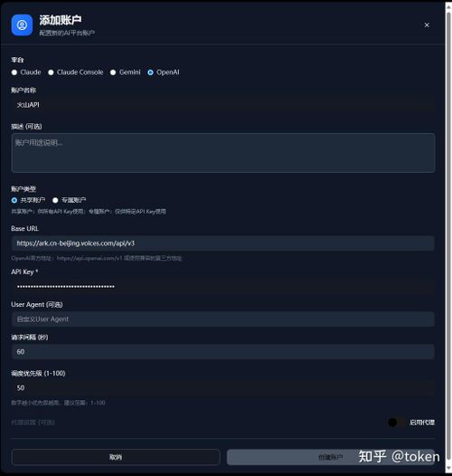Image resolution: width=452 pixels, height=476 pixels.
Task: Select the Claude Console platform option
Action: (x=51, y=72)
